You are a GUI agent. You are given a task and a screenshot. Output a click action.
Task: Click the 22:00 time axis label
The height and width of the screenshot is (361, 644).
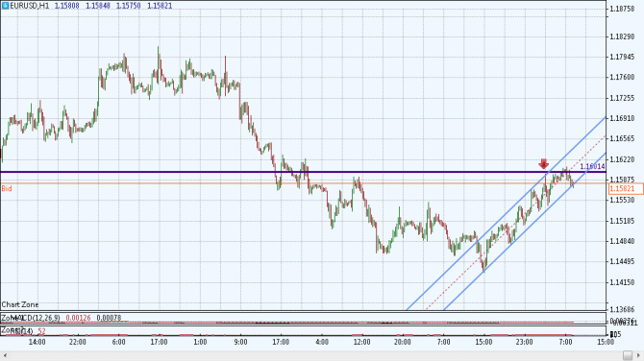click(x=78, y=342)
